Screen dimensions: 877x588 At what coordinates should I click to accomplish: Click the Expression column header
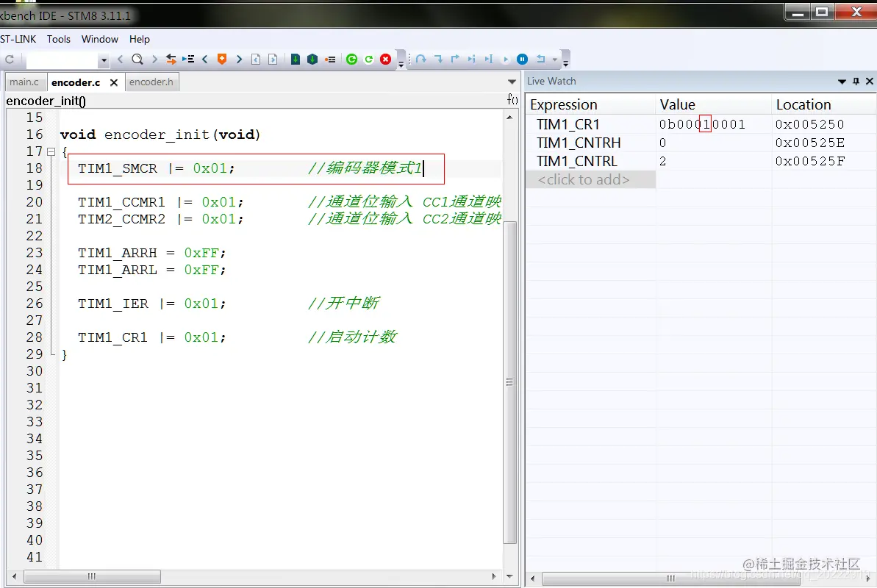coord(590,104)
